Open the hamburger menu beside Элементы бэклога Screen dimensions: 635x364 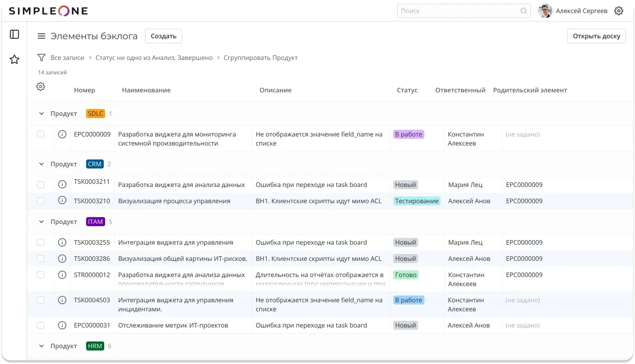41,36
